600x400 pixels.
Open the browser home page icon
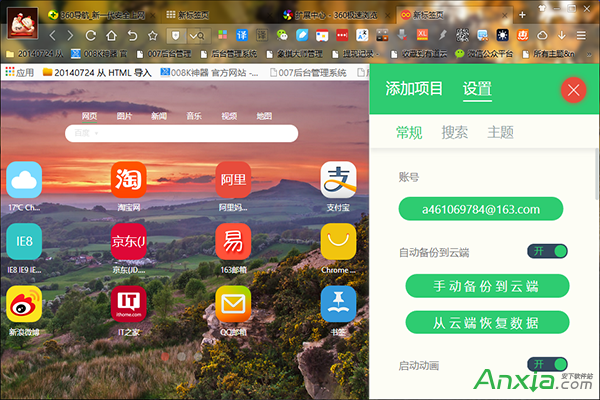point(111,36)
